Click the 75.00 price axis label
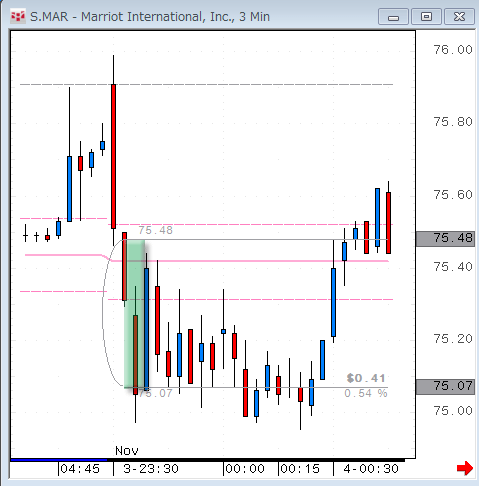Viewport: 479px width, 486px height. click(453, 411)
